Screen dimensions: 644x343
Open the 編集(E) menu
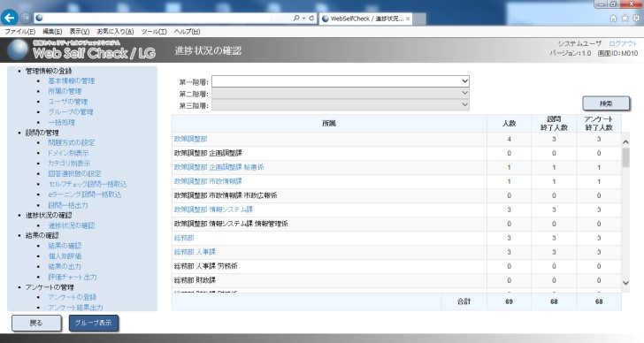(x=52, y=32)
